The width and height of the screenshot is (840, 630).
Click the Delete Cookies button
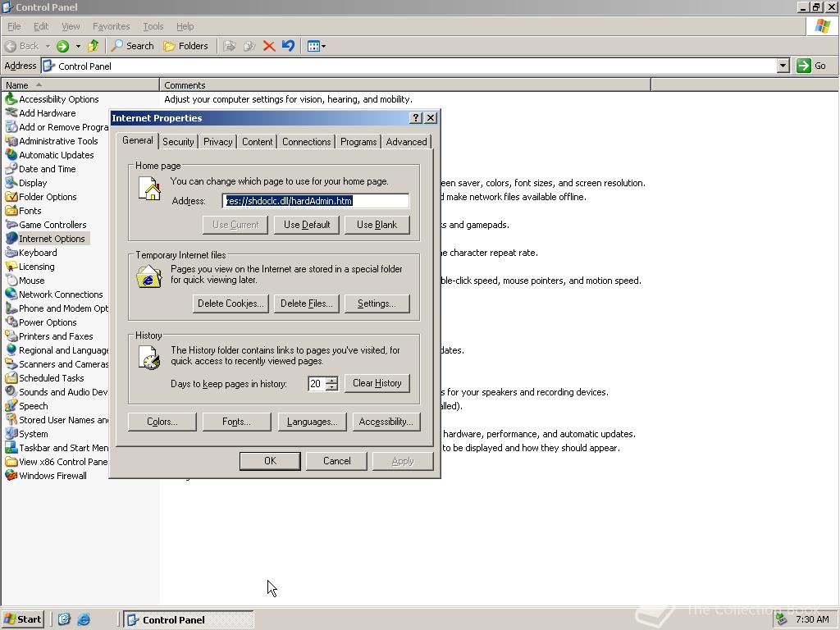tap(231, 304)
